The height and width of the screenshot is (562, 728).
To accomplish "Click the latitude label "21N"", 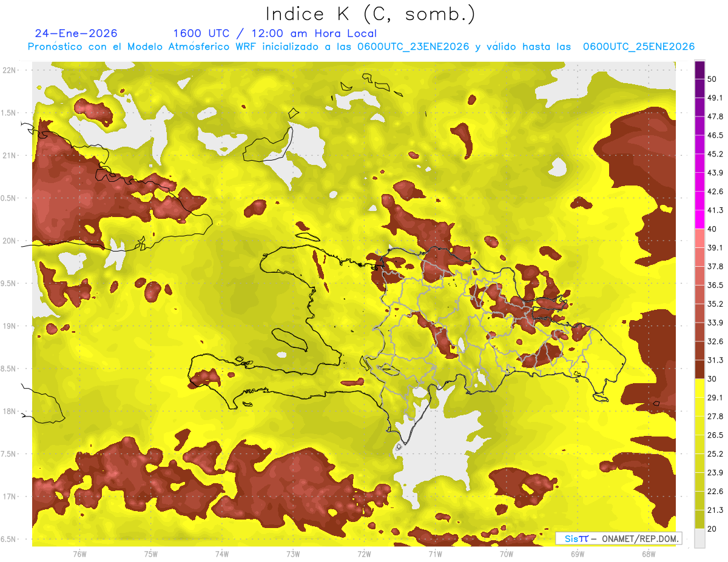I will pos(8,155).
